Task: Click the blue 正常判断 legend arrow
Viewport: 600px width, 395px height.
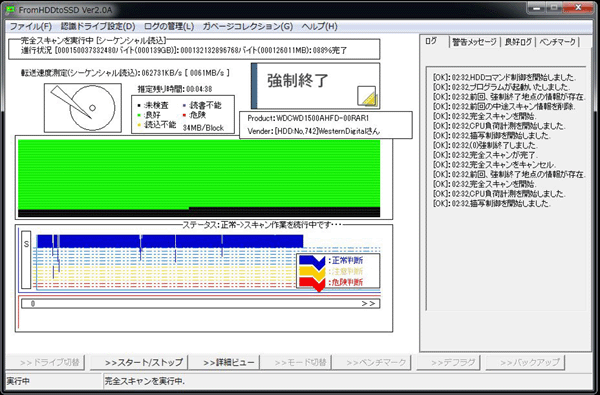Action: (x=312, y=263)
